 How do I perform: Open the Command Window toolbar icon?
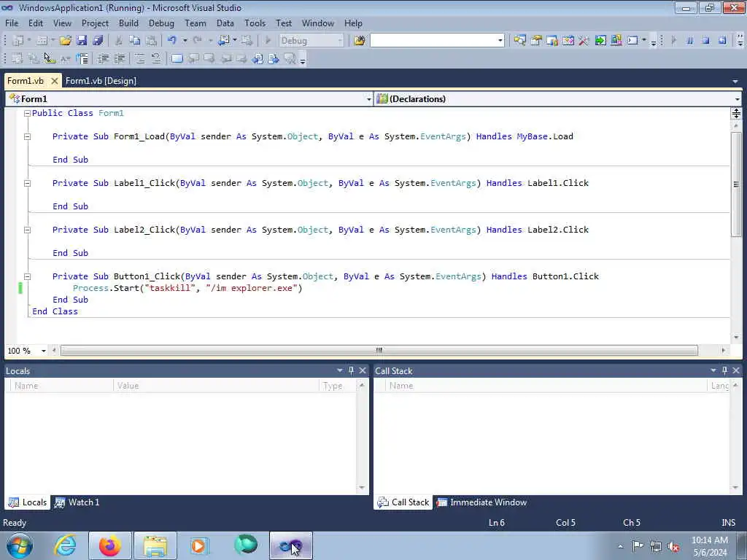(x=632, y=41)
